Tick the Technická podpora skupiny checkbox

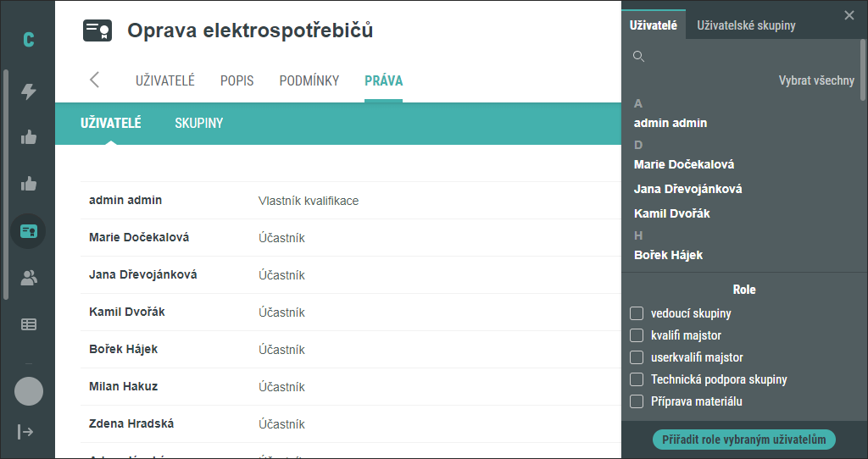637,379
